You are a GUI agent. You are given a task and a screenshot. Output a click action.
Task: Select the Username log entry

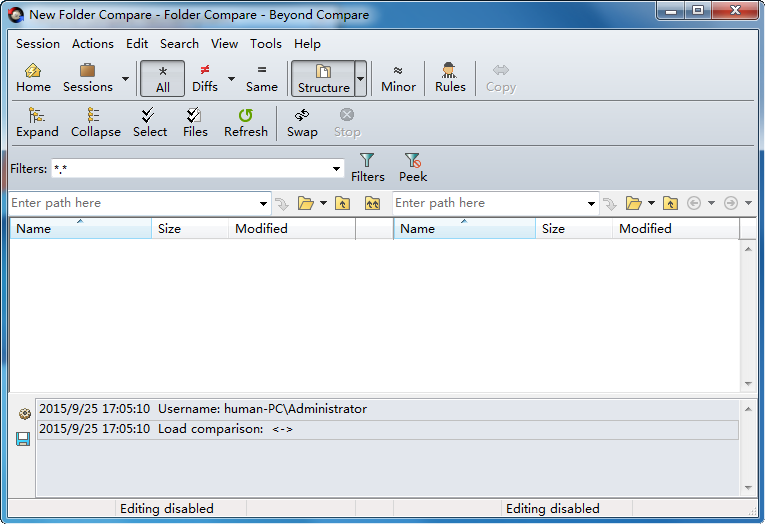click(x=387, y=409)
